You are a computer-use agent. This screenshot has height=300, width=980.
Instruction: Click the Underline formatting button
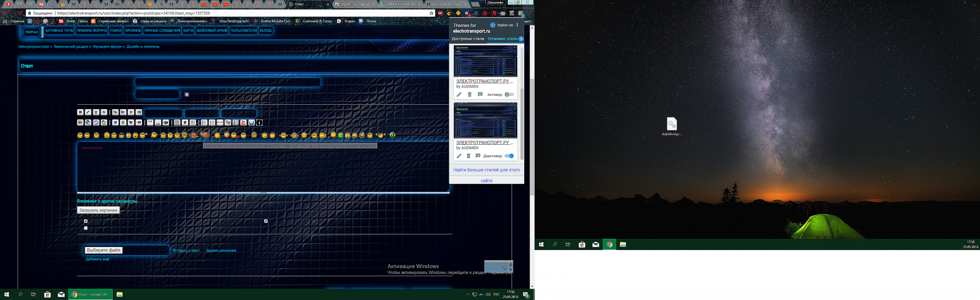pos(96,112)
